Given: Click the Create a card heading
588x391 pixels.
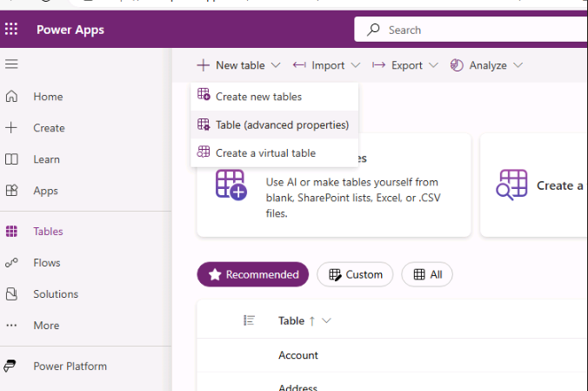Looking at the screenshot, I should tap(560, 185).
